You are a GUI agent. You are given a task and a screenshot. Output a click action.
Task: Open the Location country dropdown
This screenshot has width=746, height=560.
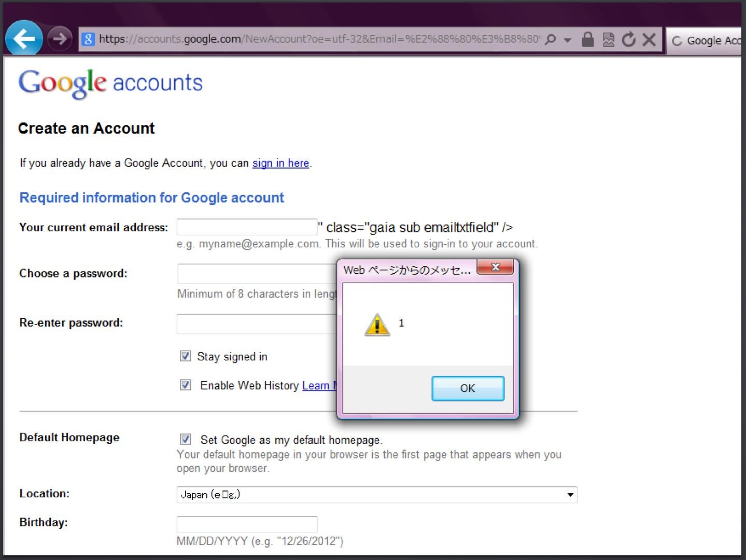coord(570,495)
